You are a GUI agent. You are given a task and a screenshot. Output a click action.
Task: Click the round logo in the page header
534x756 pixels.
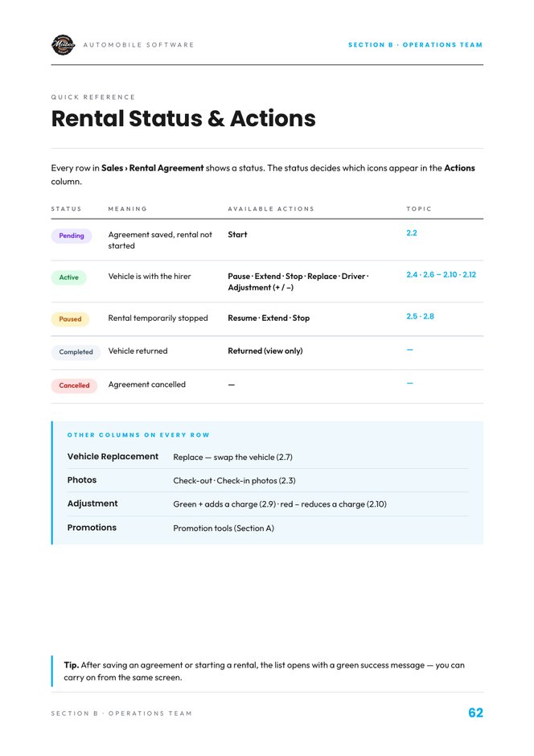[x=64, y=45]
